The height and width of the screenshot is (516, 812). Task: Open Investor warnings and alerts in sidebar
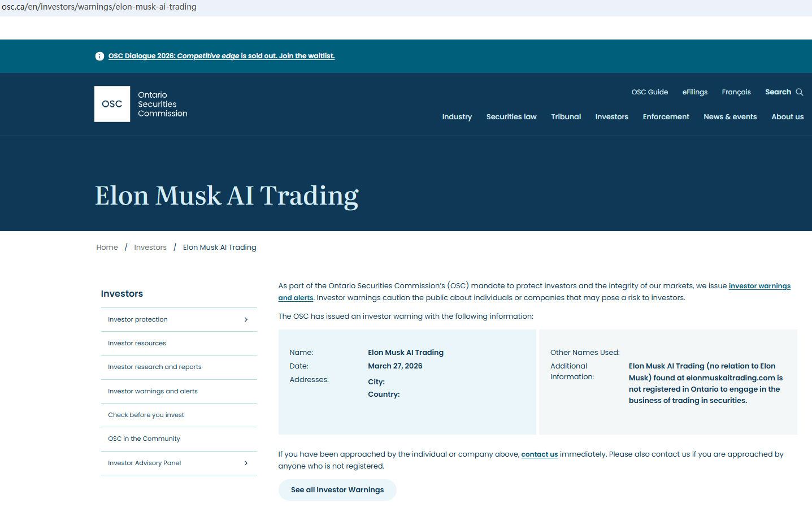[153, 391]
